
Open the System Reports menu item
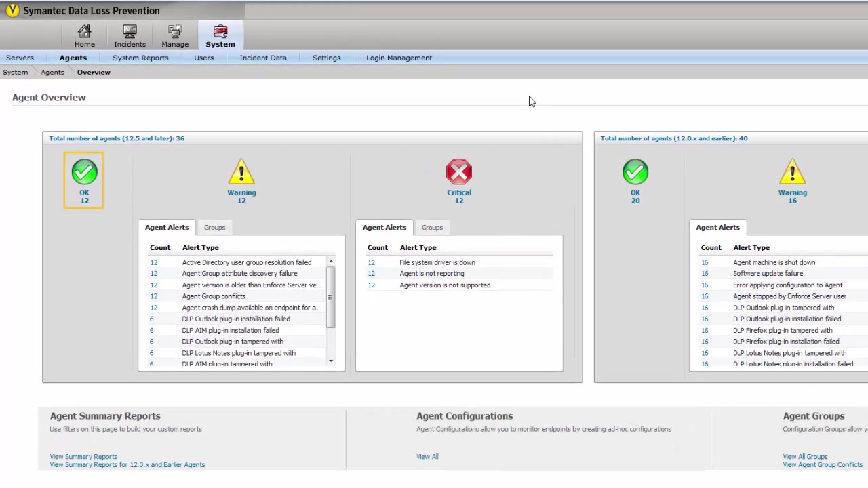[x=140, y=58]
